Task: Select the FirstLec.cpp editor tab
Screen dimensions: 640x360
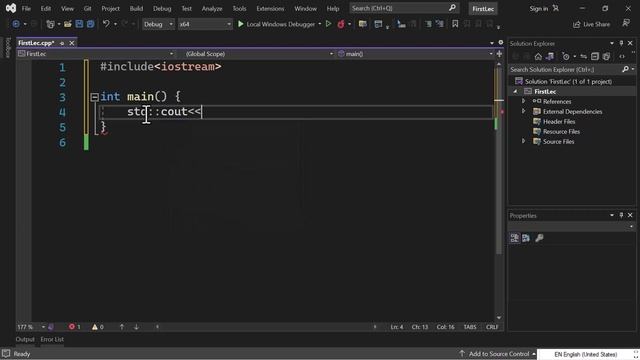Action: [36, 43]
